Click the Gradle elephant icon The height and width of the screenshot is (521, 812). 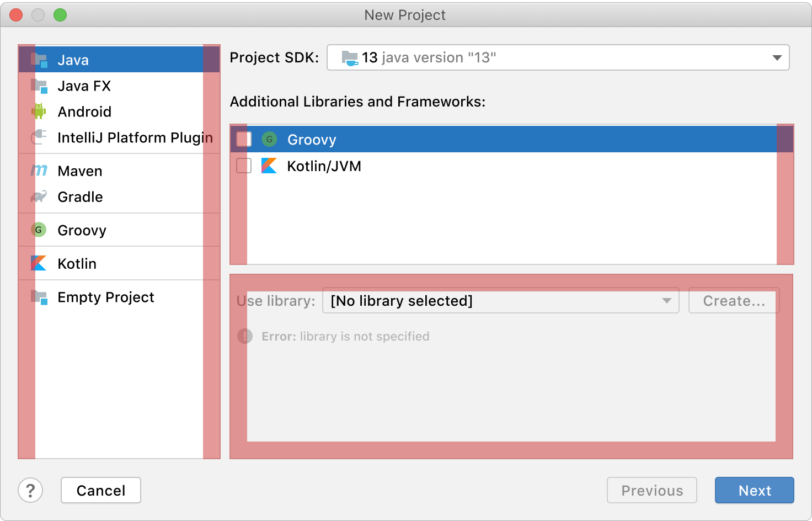click(x=39, y=196)
